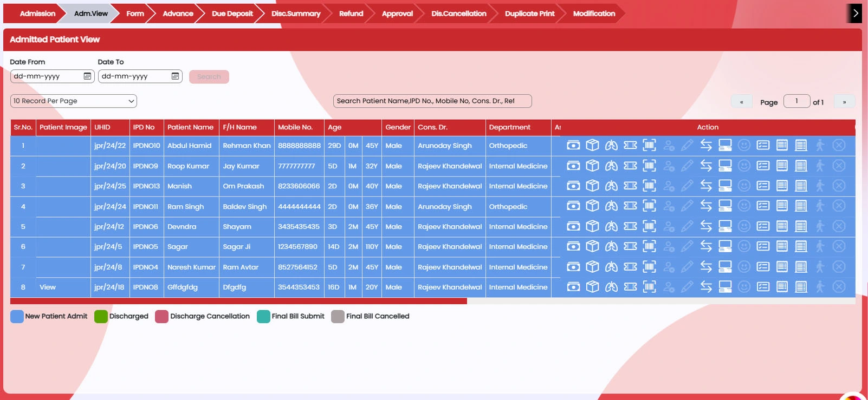This screenshot has height=400, width=868.
Task: Open the Disc.Summary tab
Action: click(x=296, y=14)
